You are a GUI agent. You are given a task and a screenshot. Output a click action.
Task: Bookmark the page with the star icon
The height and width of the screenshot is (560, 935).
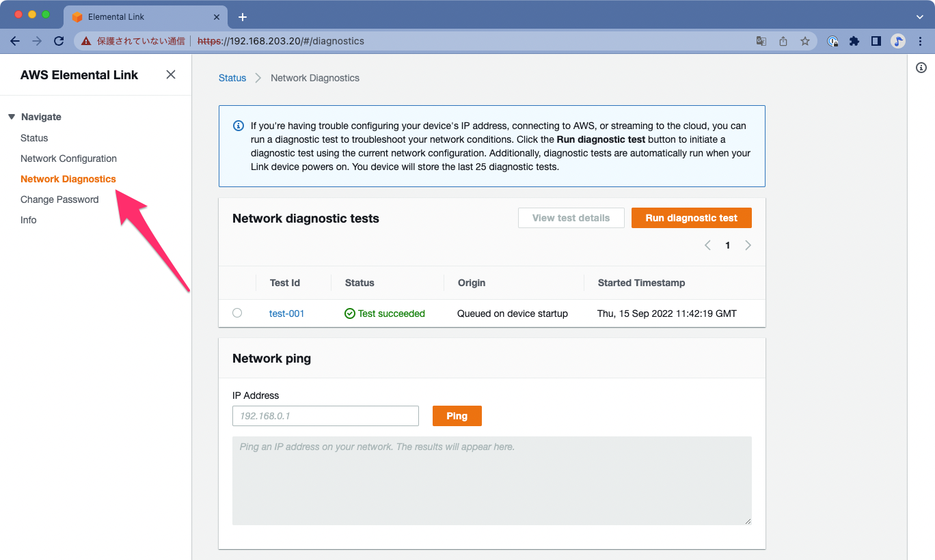click(805, 40)
